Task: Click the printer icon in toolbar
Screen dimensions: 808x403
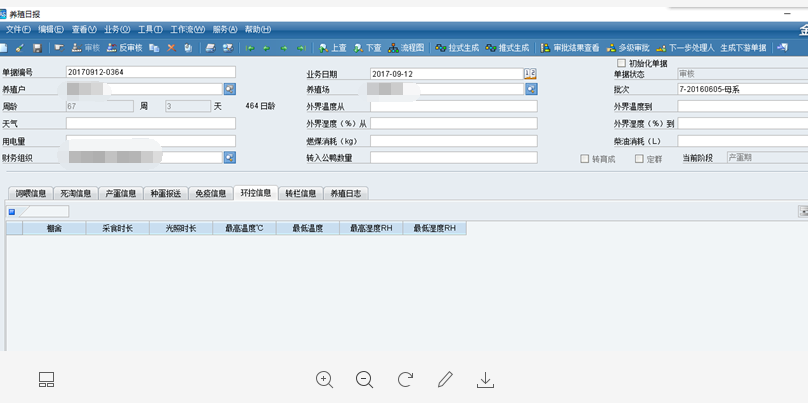Action: [210, 48]
